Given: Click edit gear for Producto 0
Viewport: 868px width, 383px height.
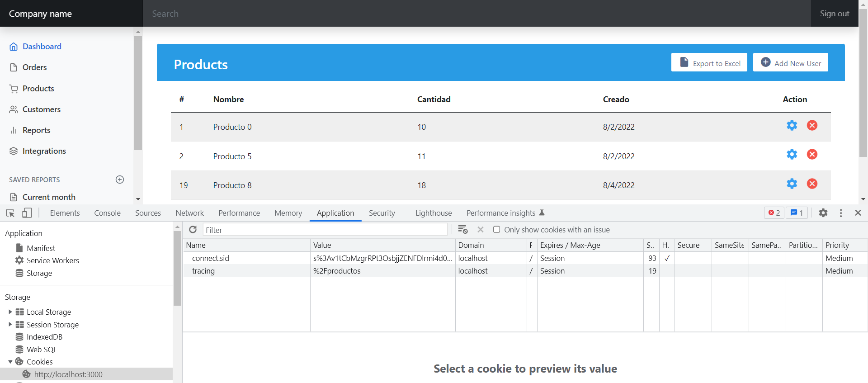Looking at the screenshot, I should (792, 126).
